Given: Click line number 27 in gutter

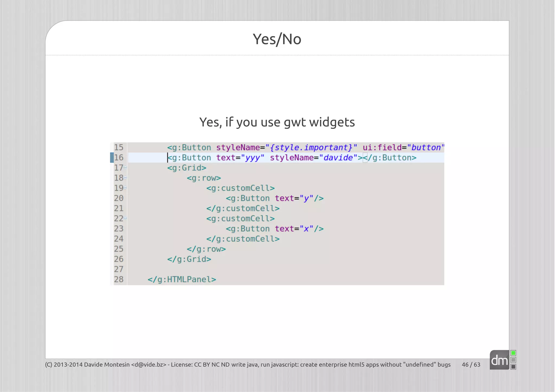Looking at the screenshot, I should click(x=119, y=269).
